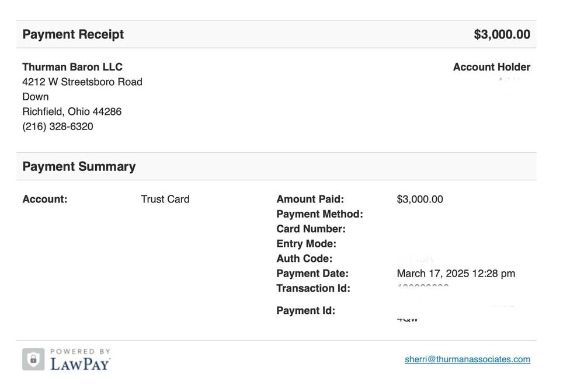The width and height of the screenshot is (584, 392).
Task: Click the Trust Card account value
Action: 165,199
